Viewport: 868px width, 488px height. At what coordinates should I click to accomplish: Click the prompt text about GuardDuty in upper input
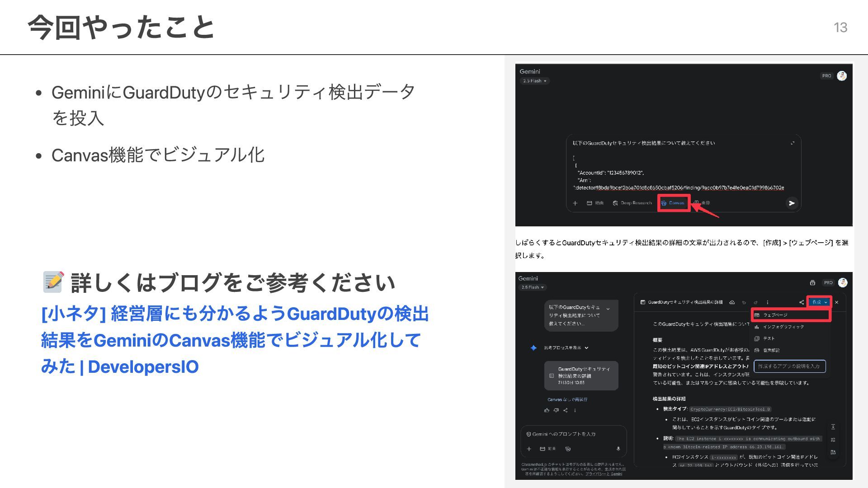click(x=644, y=143)
